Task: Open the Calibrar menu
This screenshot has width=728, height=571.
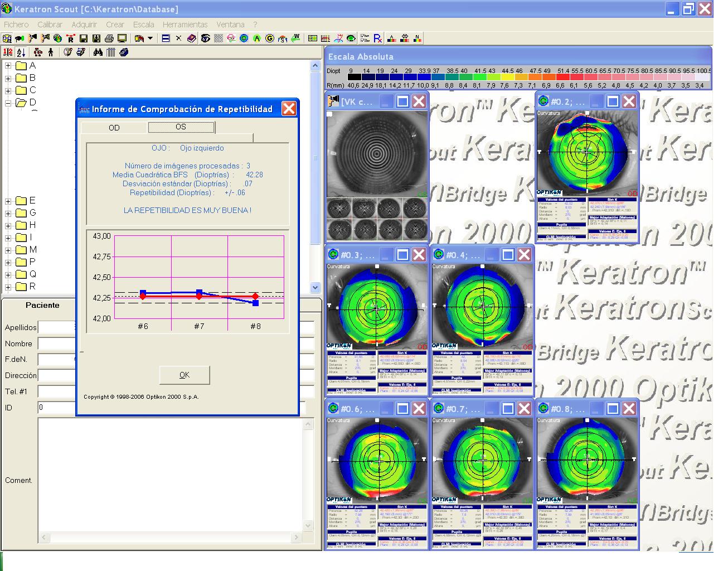Action: 50,25
